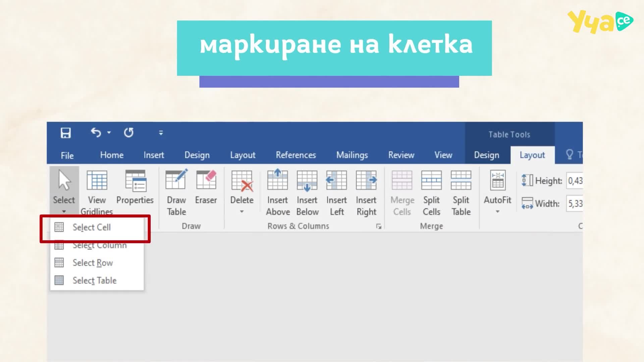This screenshot has height=362, width=644.
Task: Activate the Eraser tool
Action: [x=206, y=187]
